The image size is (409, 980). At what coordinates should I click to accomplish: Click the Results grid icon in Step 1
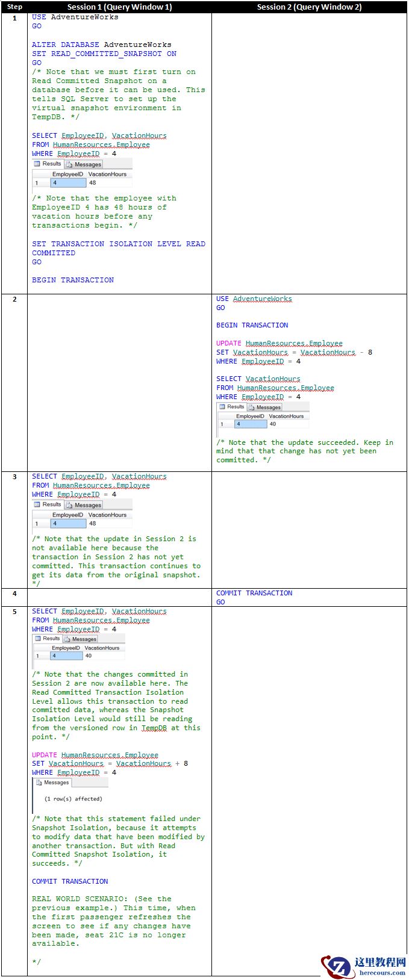tap(37, 164)
